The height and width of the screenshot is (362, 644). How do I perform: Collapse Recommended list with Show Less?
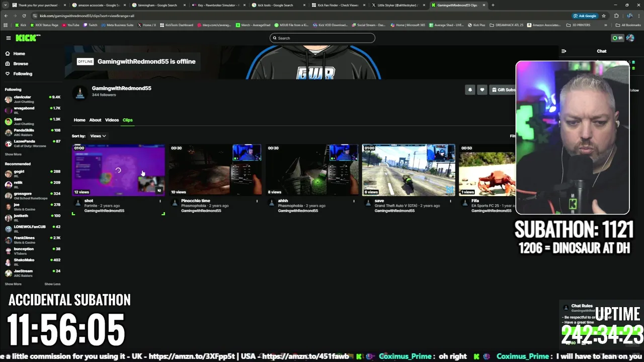52,284
